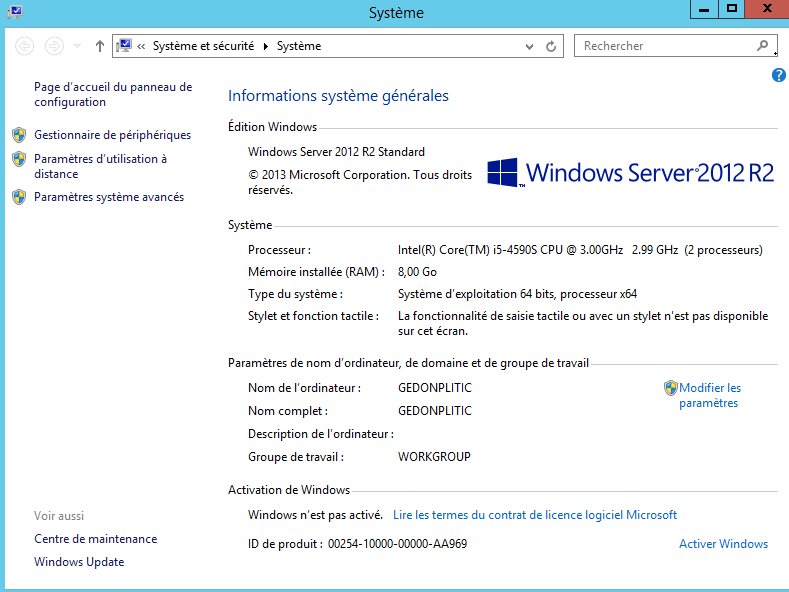789x592 pixels.
Task: Expand the address bar history chevron
Action: pyautogui.click(x=529, y=46)
